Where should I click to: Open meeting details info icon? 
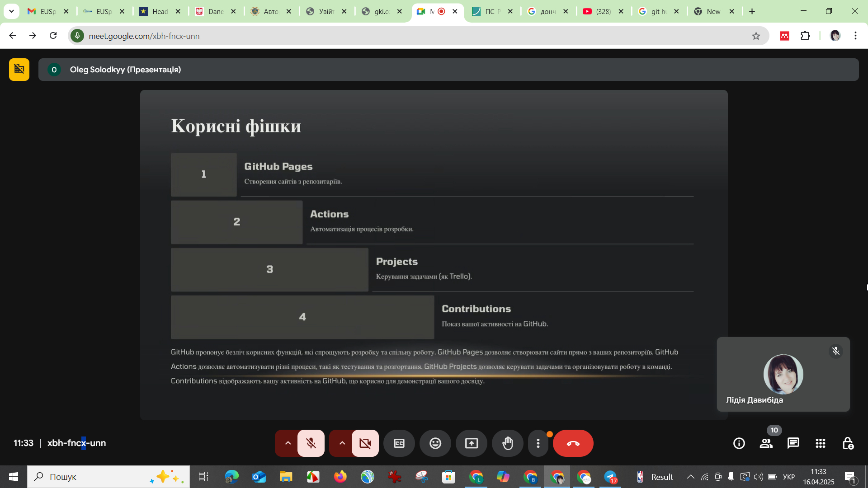(739, 443)
